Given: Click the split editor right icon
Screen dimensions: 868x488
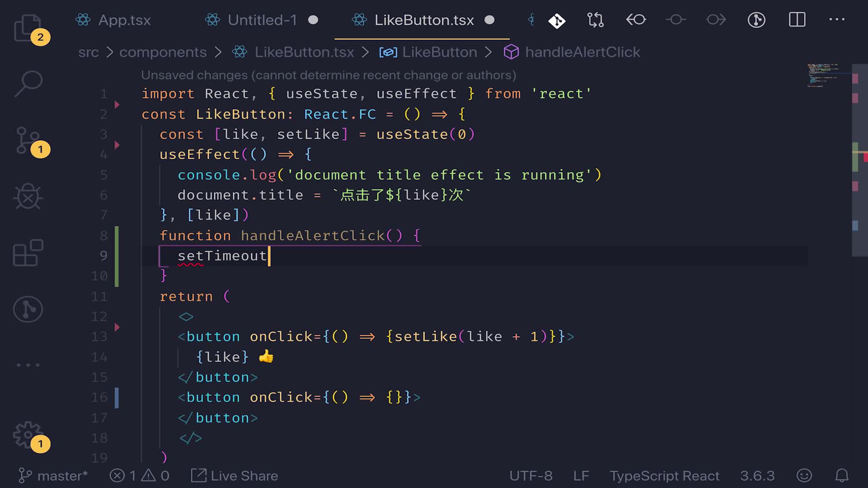Looking at the screenshot, I should pos(797,20).
